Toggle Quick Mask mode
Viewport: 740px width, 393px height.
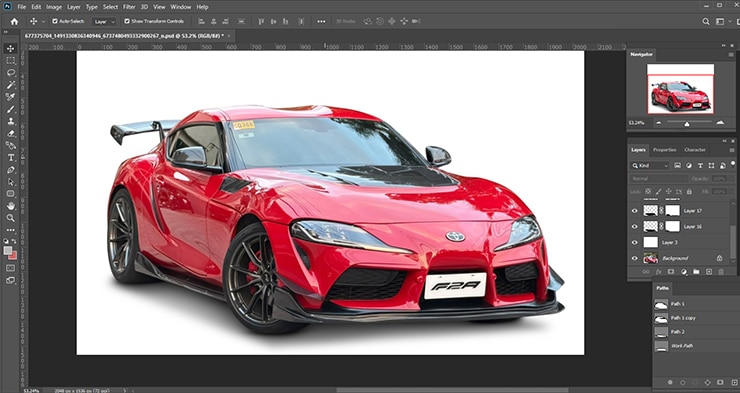click(x=10, y=268)
